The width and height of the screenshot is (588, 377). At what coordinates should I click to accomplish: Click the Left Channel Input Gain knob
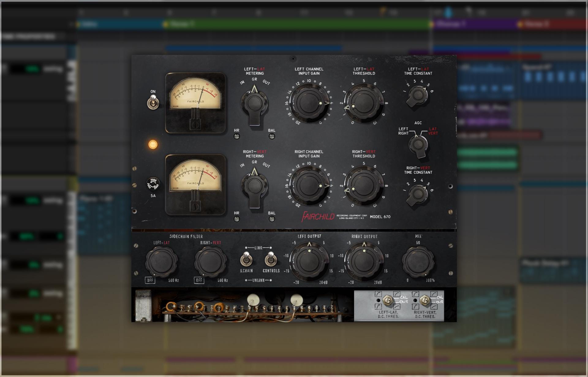309,103
